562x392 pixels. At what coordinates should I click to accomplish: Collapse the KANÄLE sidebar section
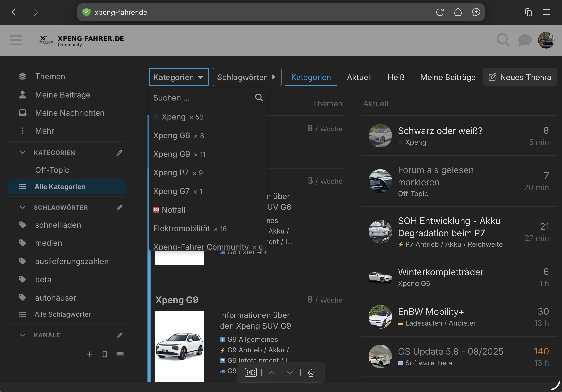tap(22, 335)
